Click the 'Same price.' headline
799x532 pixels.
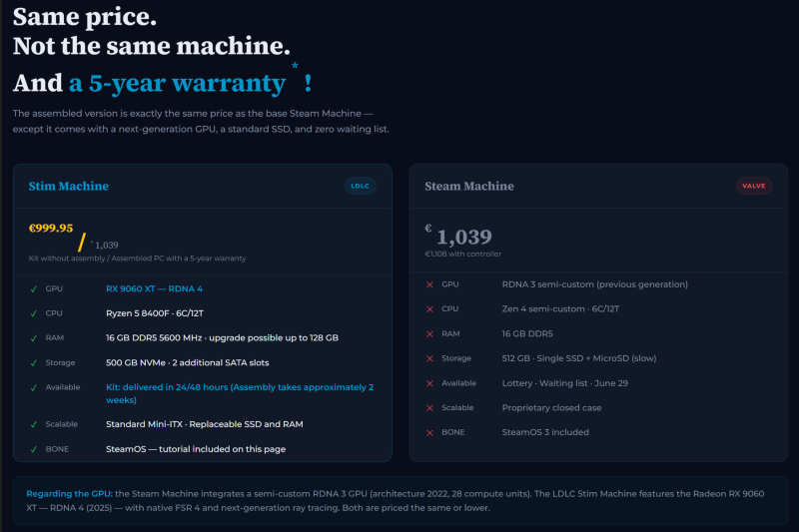(x=85, y=17)
